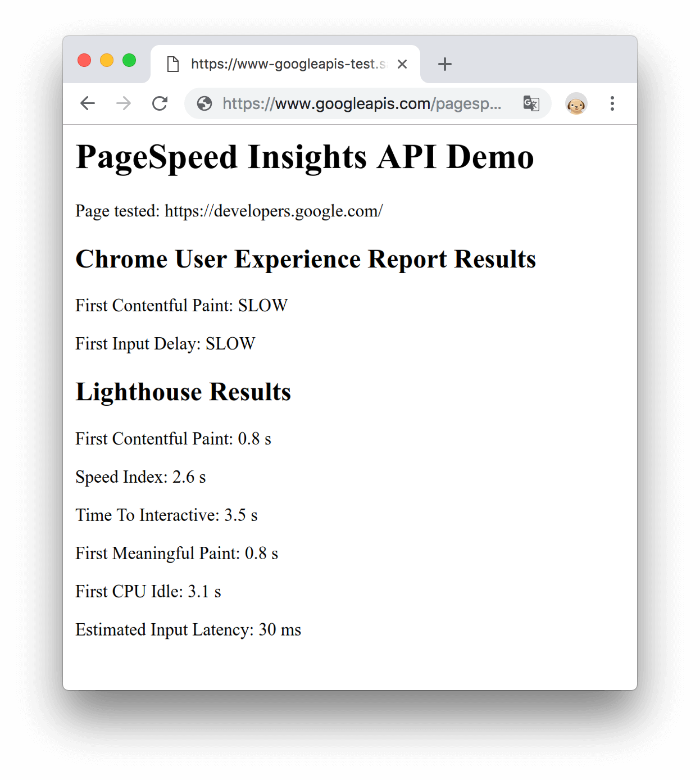View site information via globe icon
The height and width of the screenshot is (780, 700).
coord(204,103)
